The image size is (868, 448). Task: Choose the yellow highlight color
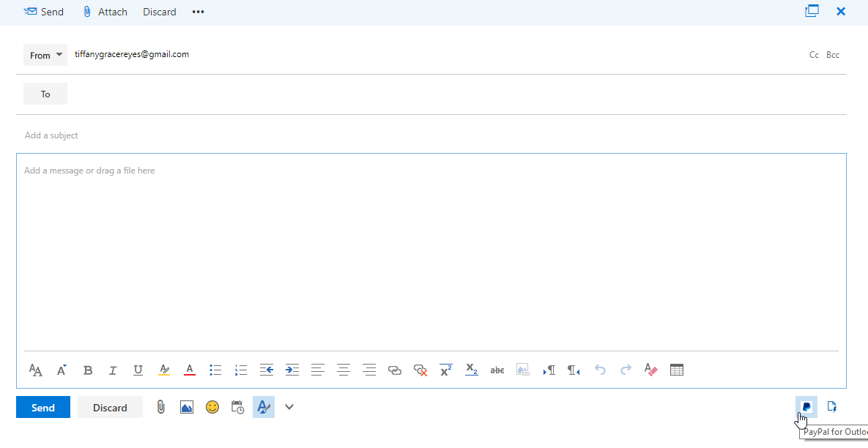[164, 370]
